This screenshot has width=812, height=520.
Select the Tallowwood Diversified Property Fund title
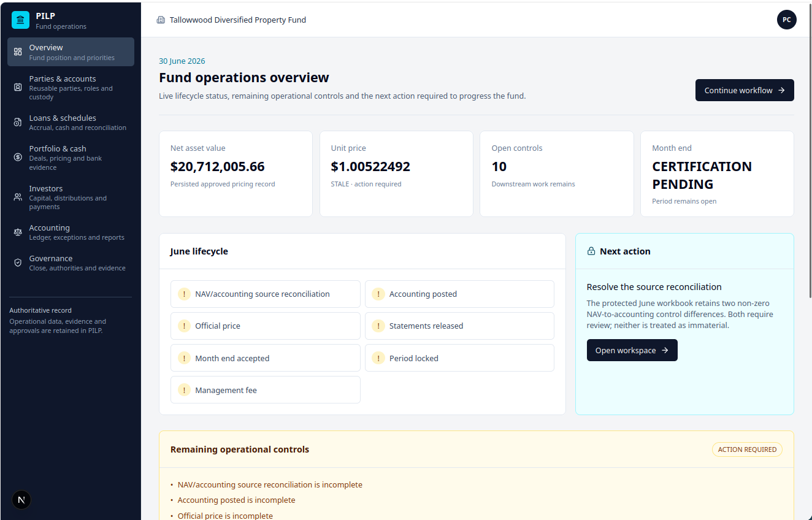[238, 20]
